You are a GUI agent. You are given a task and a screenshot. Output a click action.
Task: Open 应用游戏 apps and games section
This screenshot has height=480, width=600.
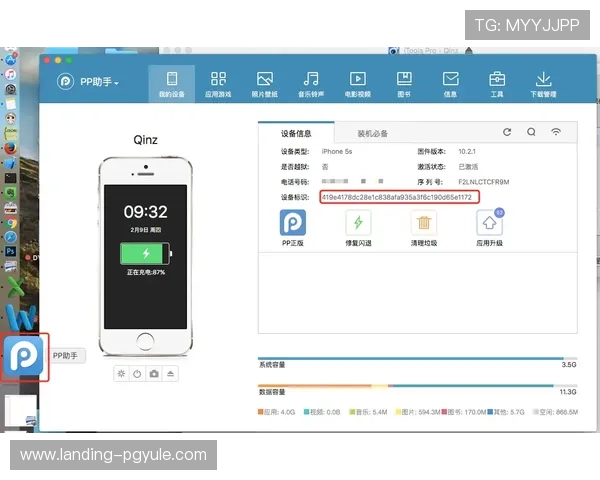coord(218,84)
